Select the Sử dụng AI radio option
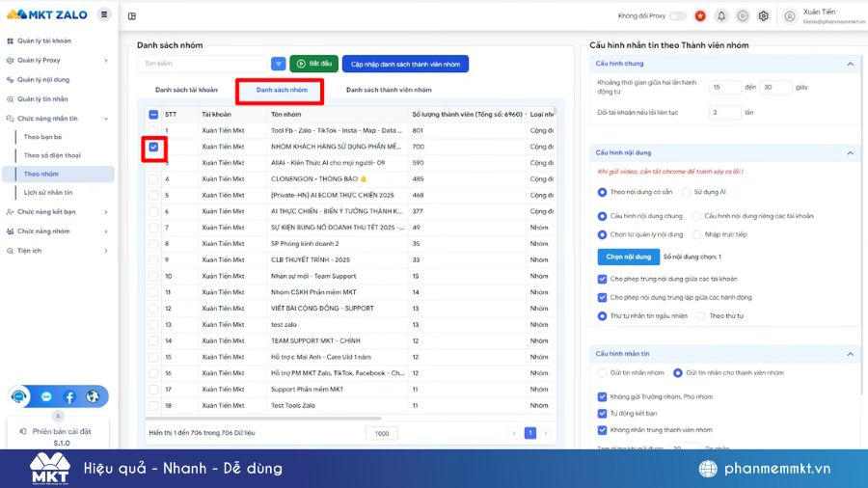The image size is (868, 488). click(x=687, y=192)
